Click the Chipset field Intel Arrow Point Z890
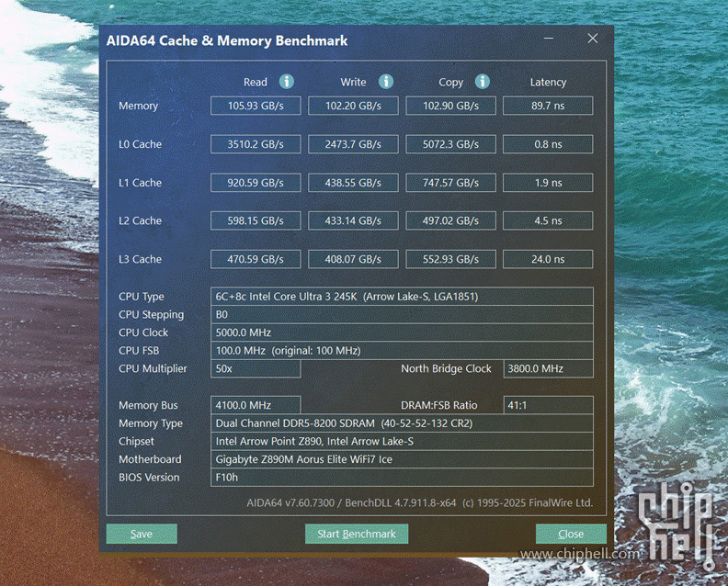The height and width of the screenshot is (586, 728). (x=402, y=441)
